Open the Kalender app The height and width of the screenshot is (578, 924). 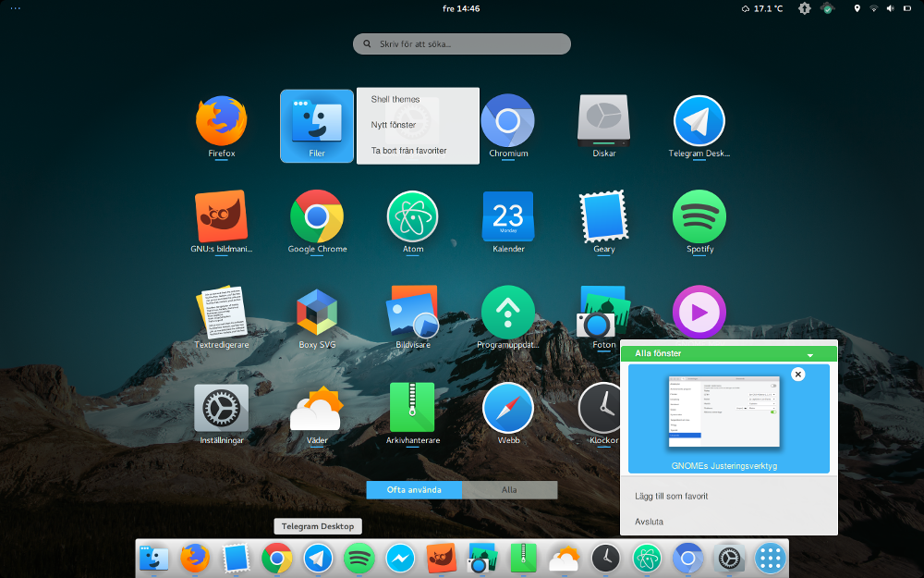pos(508,222)
